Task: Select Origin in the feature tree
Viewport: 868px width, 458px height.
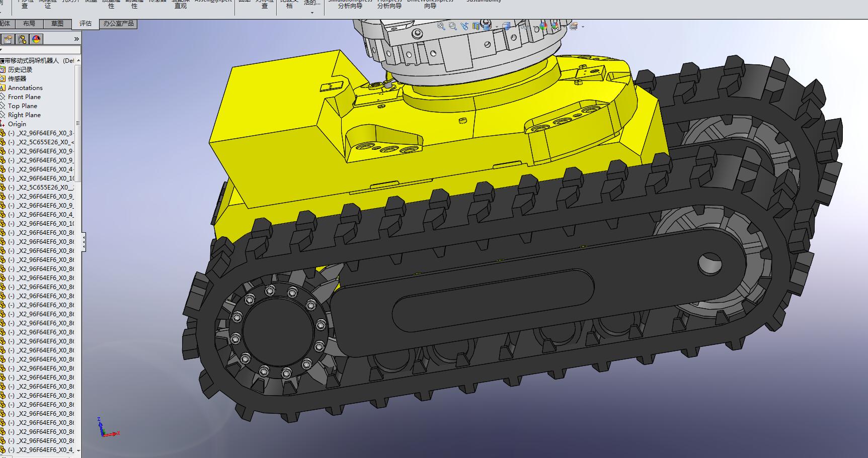Action: (x=17, y=124)
